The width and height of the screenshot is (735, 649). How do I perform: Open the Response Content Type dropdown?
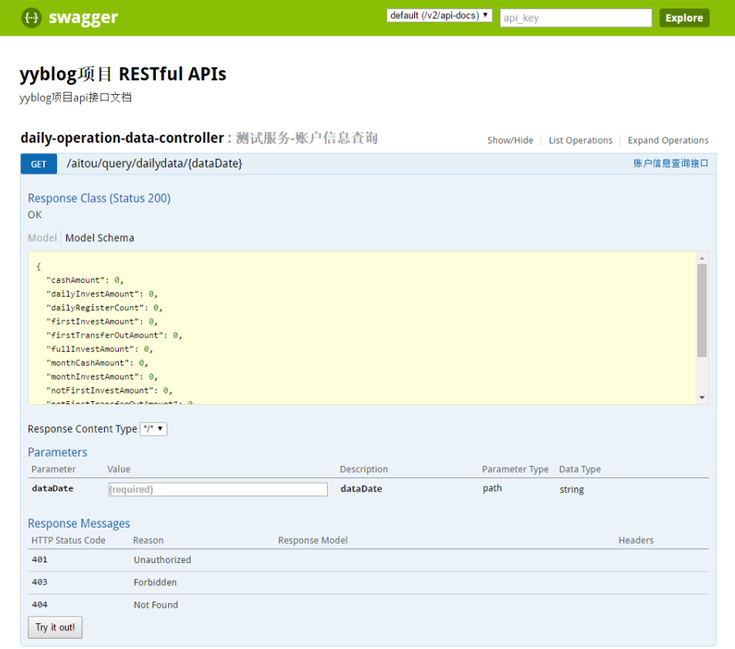tap(154, 429)
